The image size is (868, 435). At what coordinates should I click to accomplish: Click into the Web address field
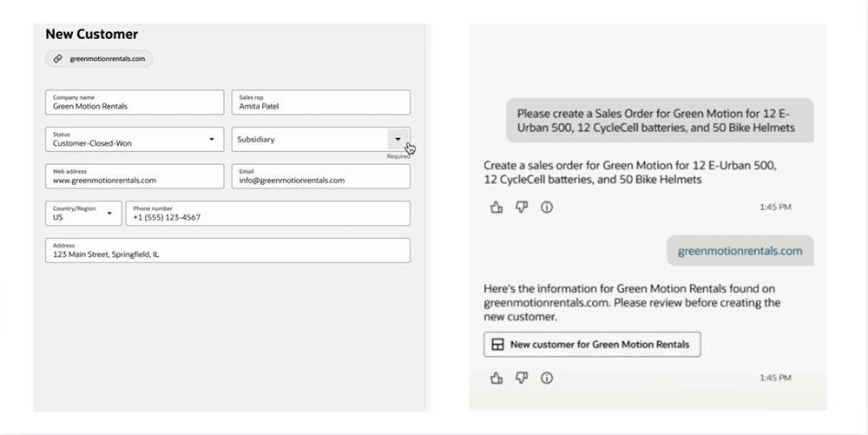(135, 177)
